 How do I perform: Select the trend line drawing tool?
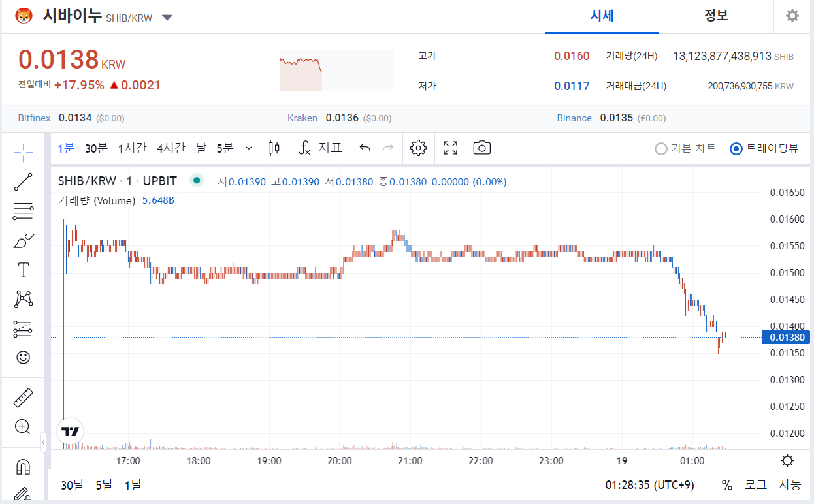[x=24, y=182]
